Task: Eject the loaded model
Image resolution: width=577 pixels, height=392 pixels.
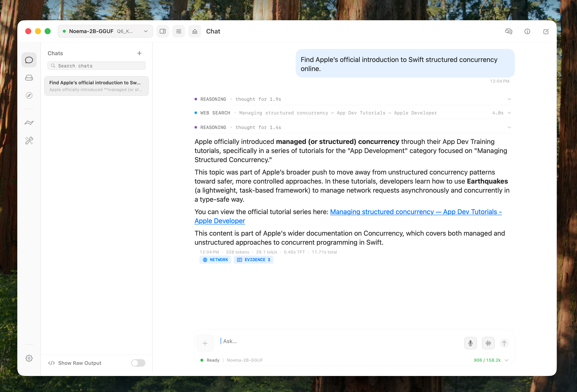Action: coord(195,31)
